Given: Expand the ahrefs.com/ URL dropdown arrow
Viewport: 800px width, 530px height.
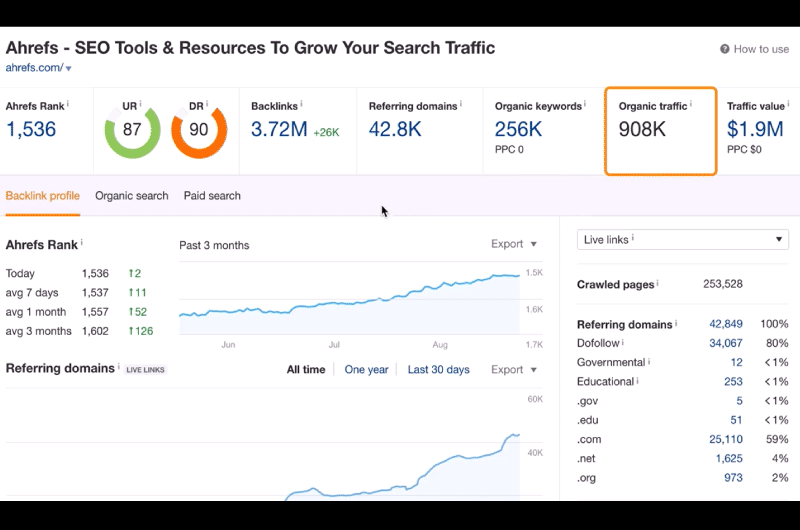Looking at the screenshot, I should coord(68,68).
